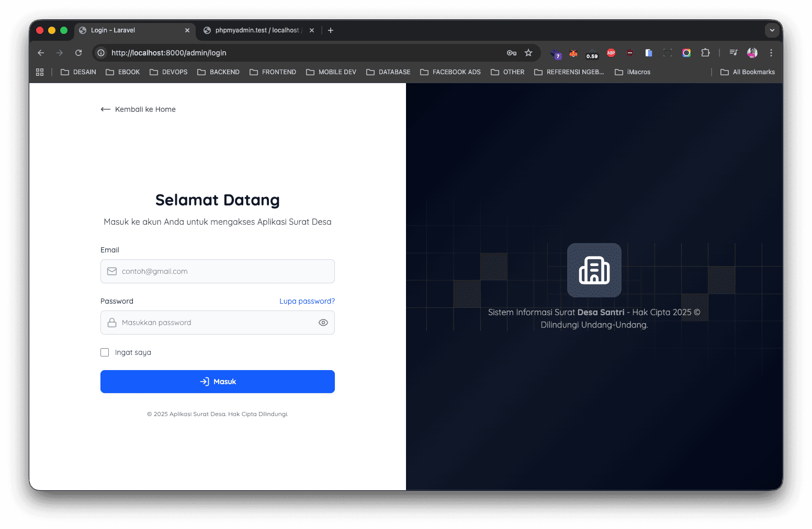
Task: Expand the tab search chevron near window controls
Action: pos(772,30)
